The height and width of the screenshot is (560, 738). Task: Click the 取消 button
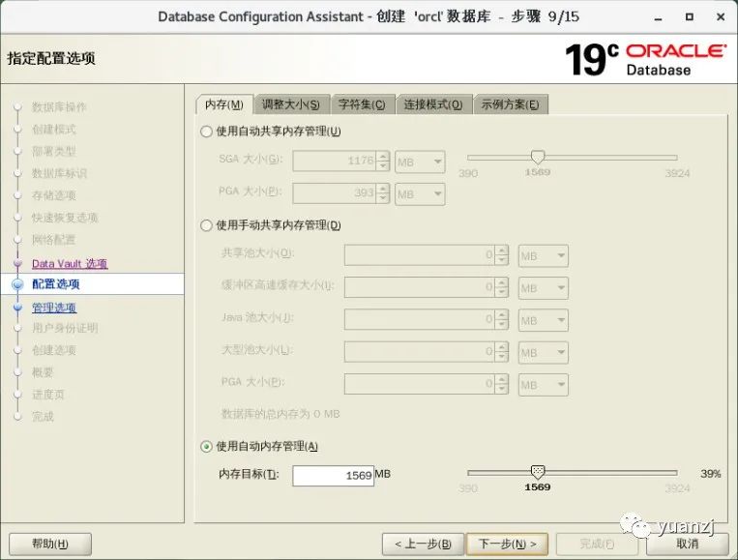[x=687, y=544]
